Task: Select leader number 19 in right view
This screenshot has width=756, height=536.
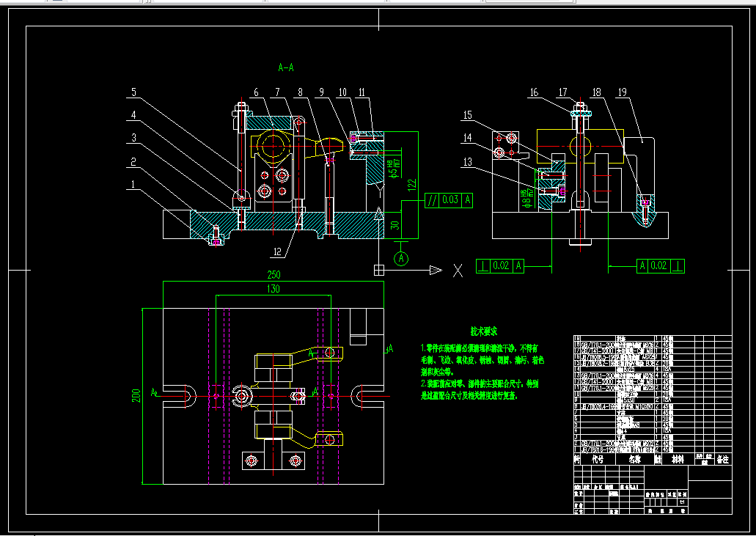Action: [623, 92]
